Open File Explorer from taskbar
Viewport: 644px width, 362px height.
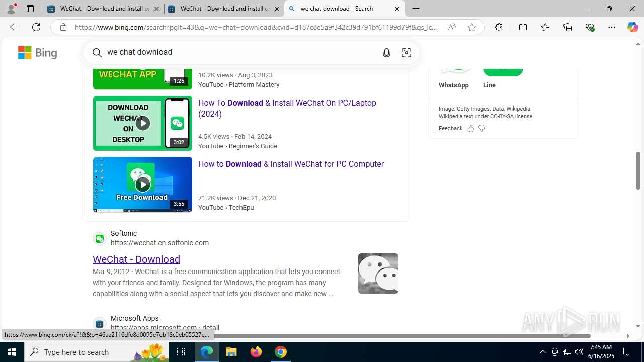(231, 352)
